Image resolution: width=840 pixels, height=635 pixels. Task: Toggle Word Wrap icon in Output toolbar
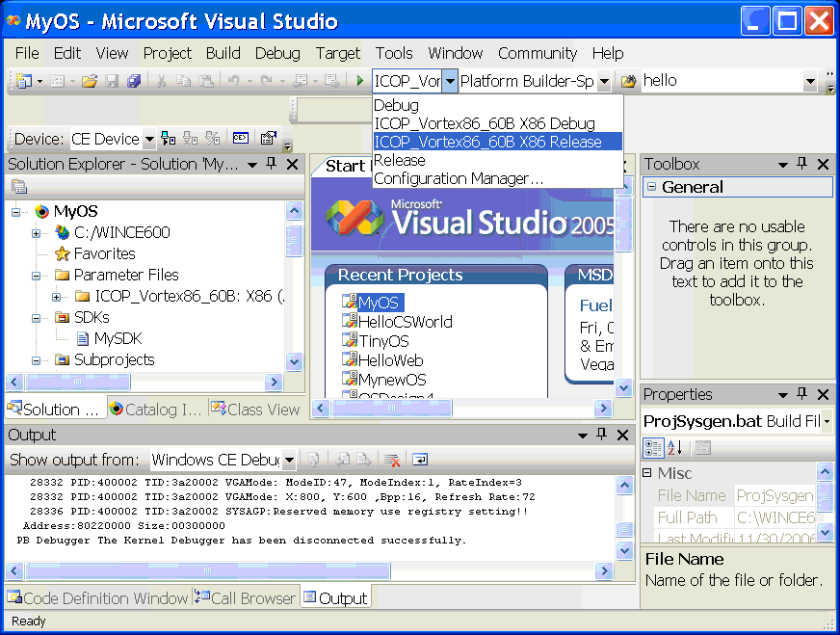420,460
